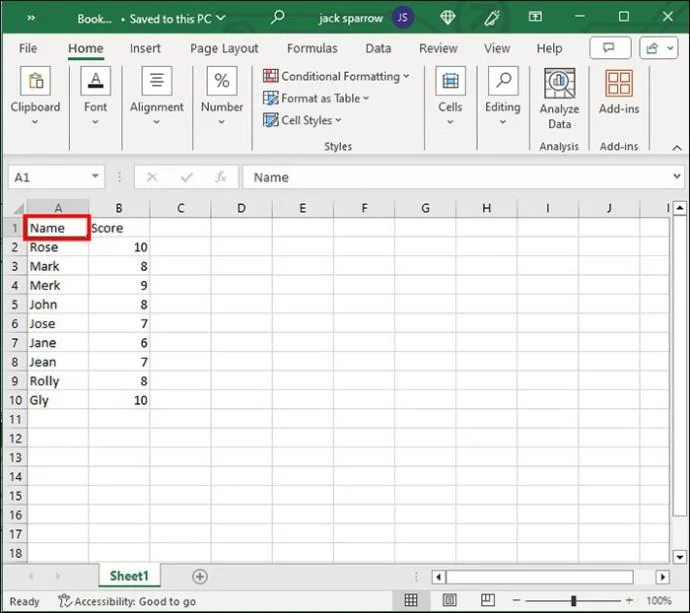Open the Clipboard paste icon group
This screenshot has height=613, width=690.
[35, 83]
